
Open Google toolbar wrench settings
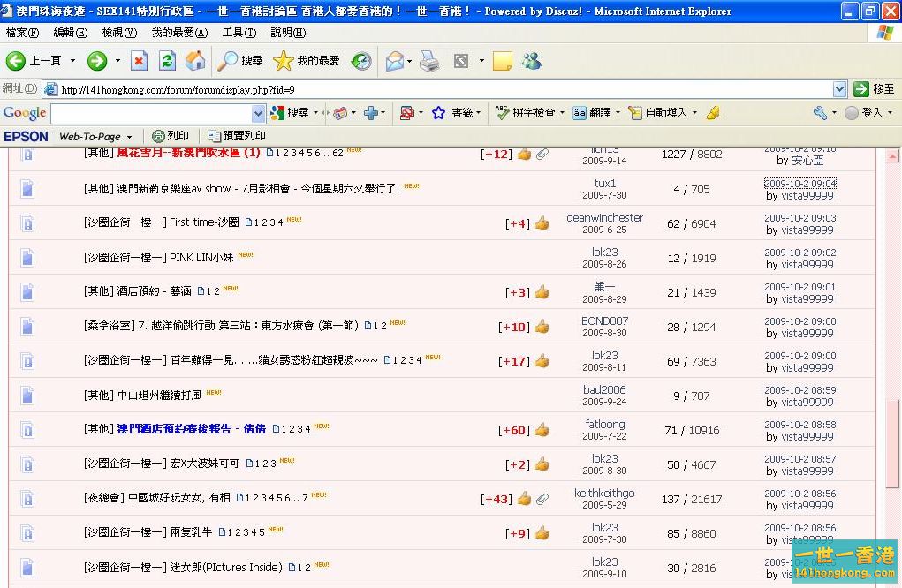820,113
